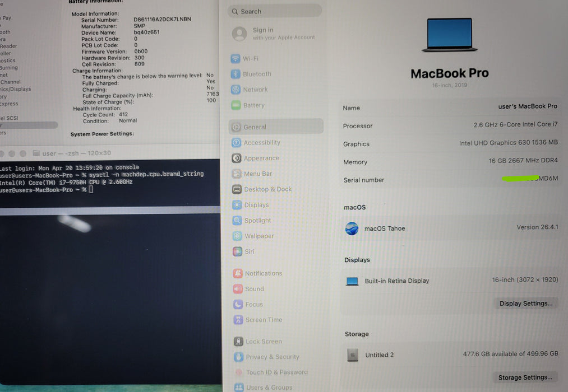
Task: Click the 2.6 GHz 6-Core Intel Core i7 text
Action: pyautogui.click(x=515, y=124)
